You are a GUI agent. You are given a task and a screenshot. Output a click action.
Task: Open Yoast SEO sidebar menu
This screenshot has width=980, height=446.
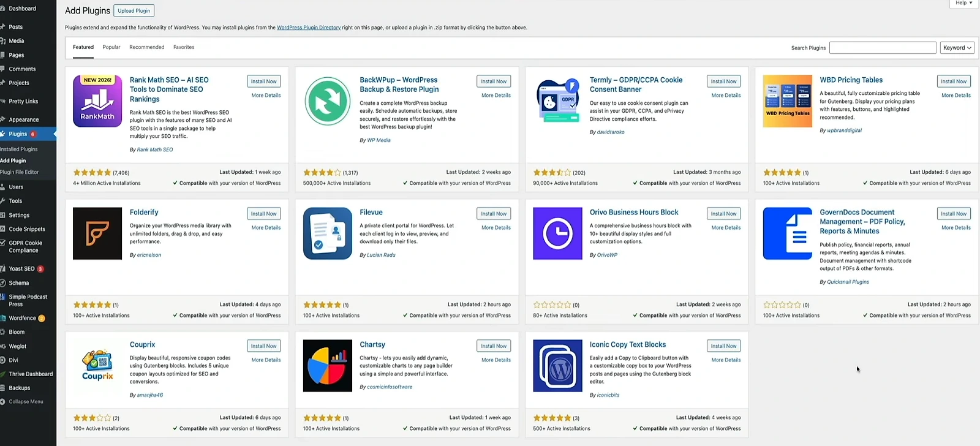22,269
